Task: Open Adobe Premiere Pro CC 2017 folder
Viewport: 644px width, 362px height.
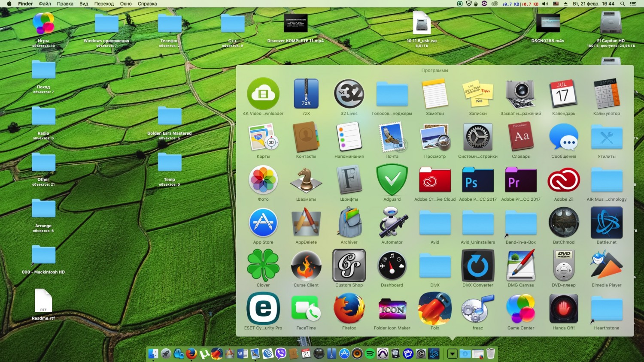Action: click(521, 180)
